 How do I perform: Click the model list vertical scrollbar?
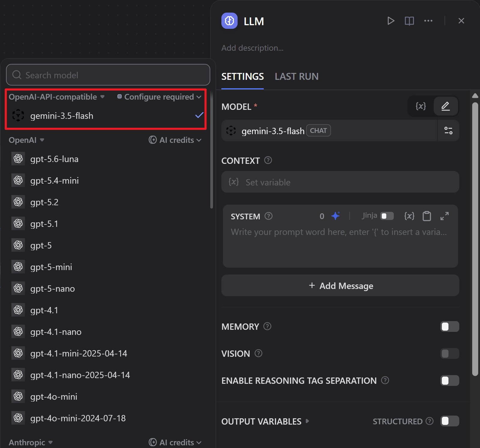[x=211, y=150]
